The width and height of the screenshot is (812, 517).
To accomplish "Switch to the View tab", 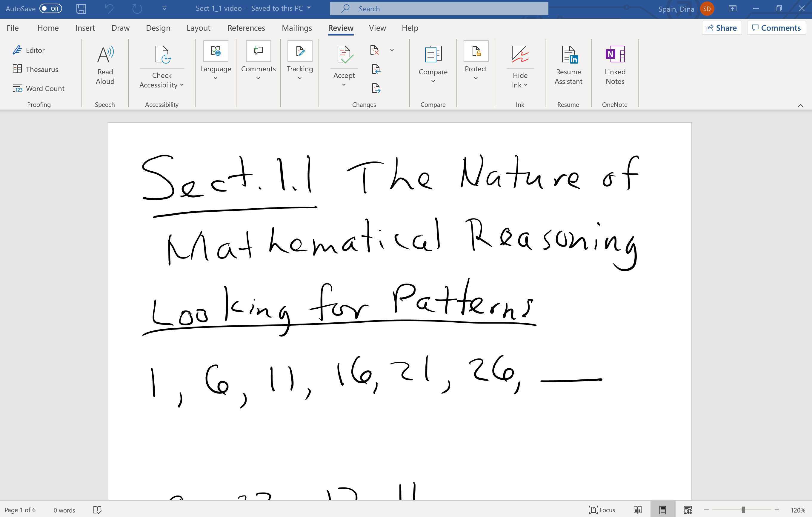I will point(377,28).
